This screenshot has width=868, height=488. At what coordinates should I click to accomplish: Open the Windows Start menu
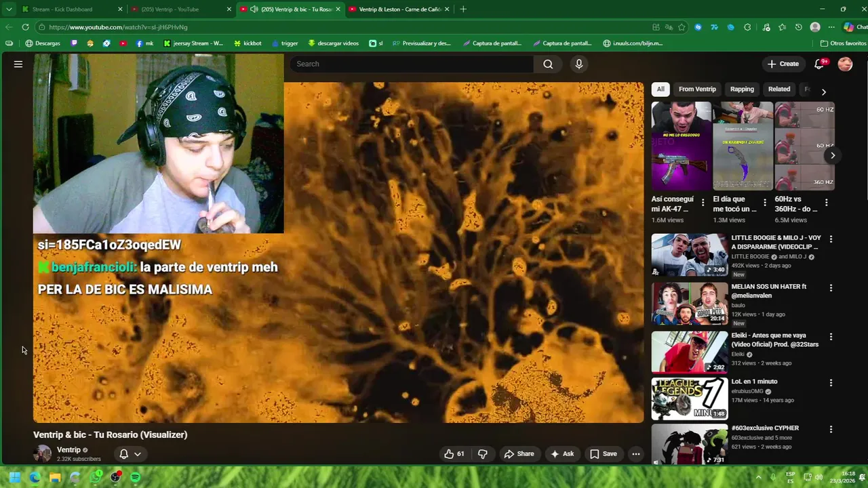tap(15, 477)
